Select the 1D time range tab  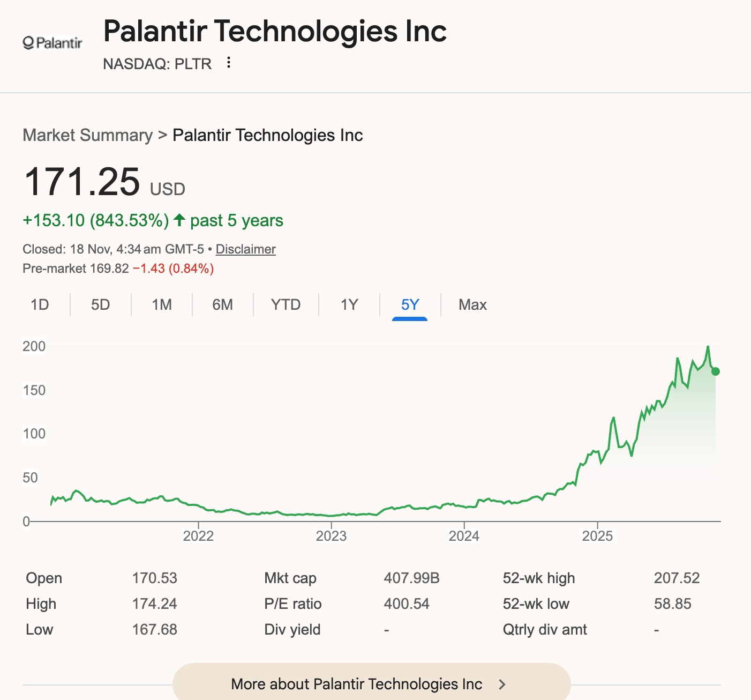click(40, 305)
